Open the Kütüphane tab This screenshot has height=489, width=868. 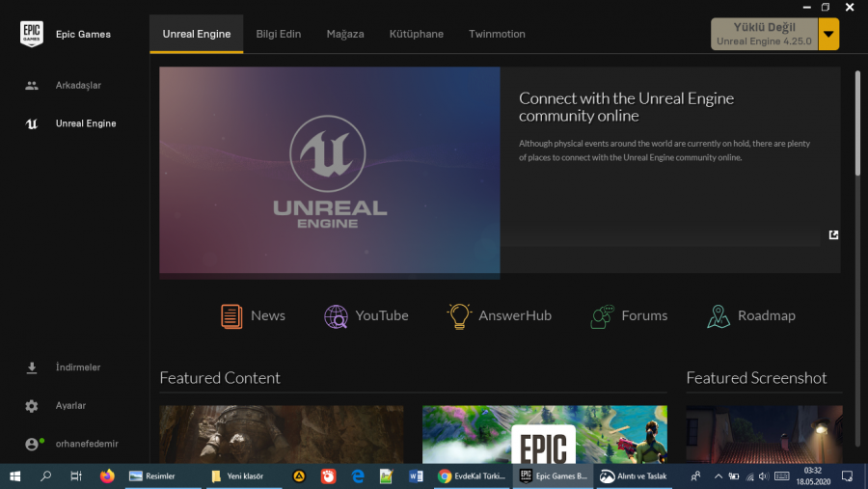pyautogui.click(x=417, y=34)
